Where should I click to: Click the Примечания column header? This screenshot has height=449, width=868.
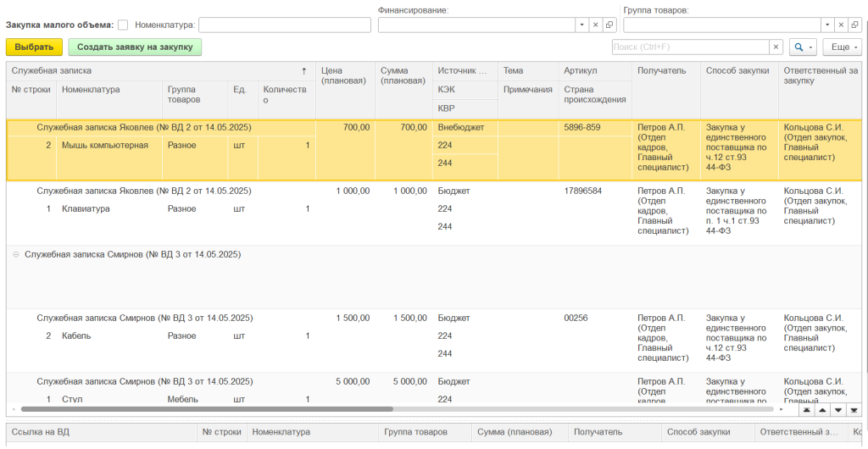(x=528, y=99)
